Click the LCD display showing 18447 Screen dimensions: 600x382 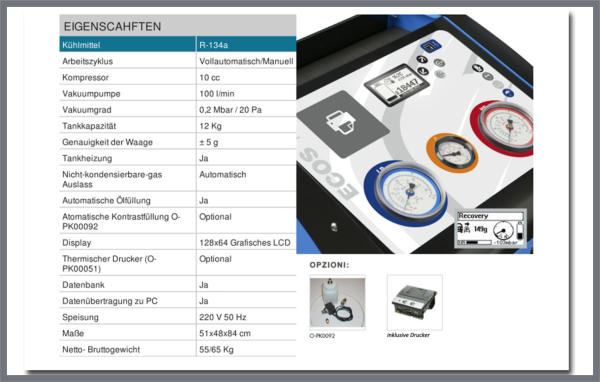click(396, 85)
